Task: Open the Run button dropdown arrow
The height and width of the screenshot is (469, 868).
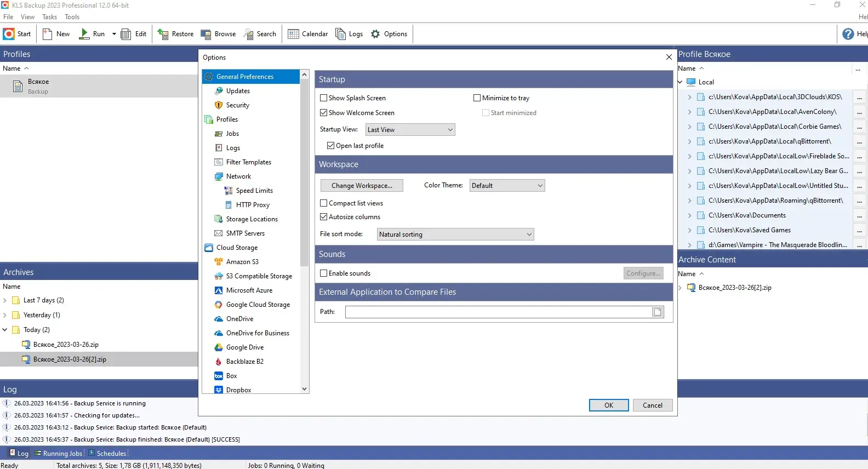Action: point(114,34)
